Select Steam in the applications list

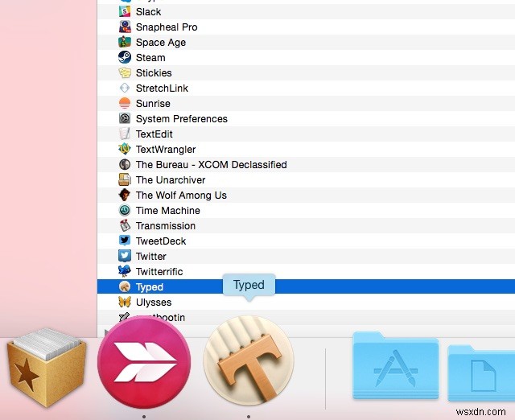click(150, 57)
